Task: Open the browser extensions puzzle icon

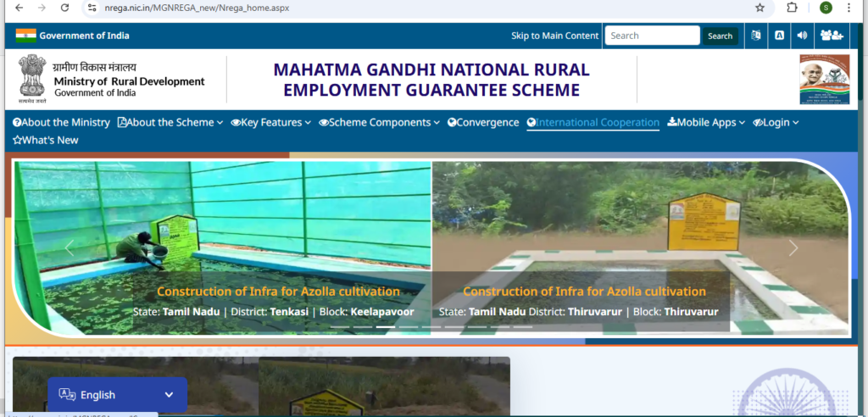Action: 793,8
